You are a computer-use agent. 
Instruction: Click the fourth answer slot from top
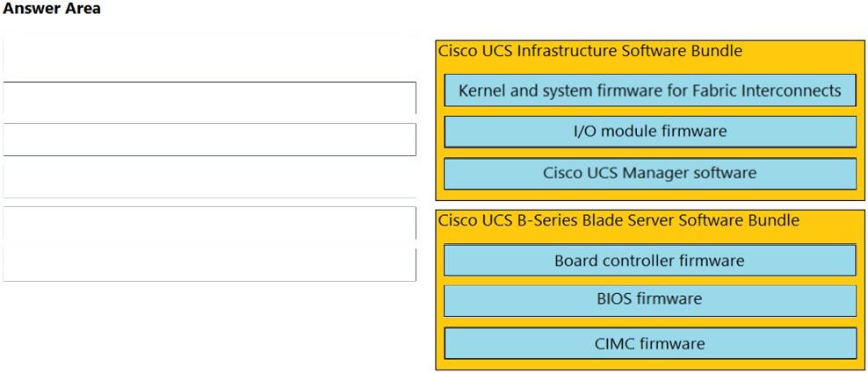point(209,181)
